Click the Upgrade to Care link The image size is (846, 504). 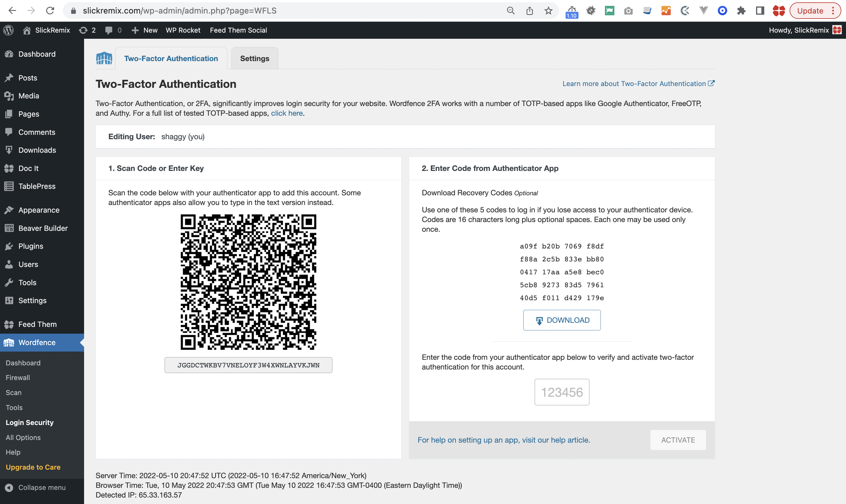pyautogui.click(x=33, y=467)
